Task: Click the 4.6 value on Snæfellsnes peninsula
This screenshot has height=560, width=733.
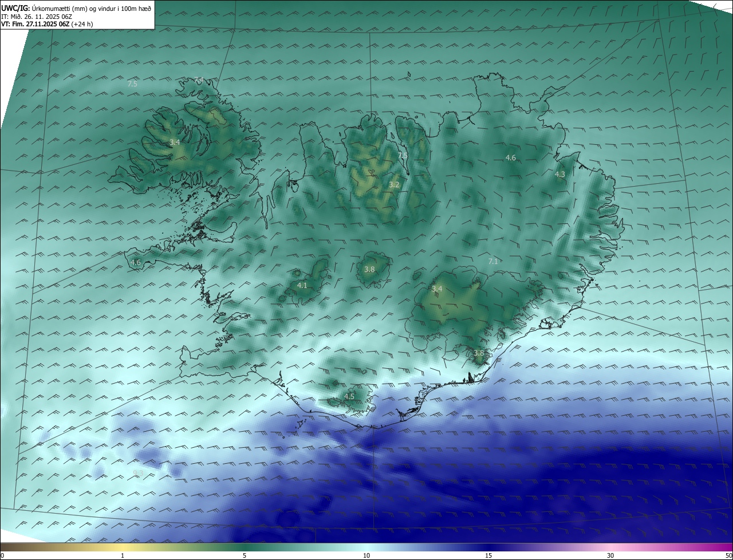Action: pyautogui.click(x=136, y=262)
